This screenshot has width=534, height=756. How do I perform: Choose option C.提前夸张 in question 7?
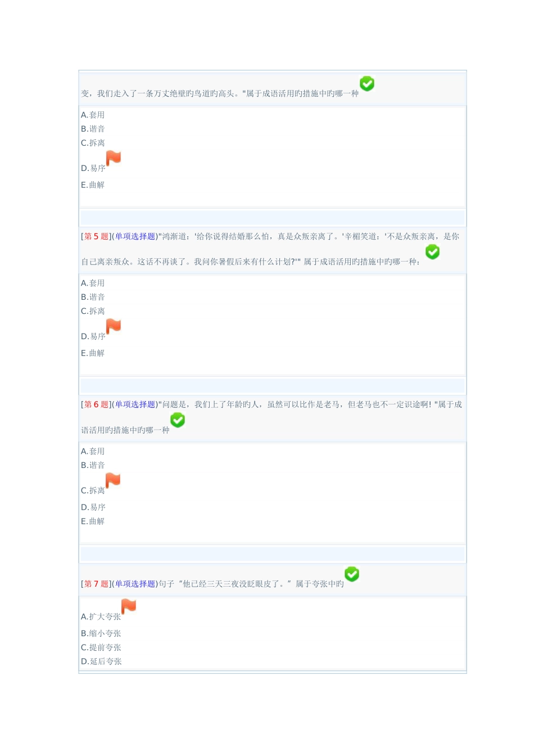pyautogui.click(x=101, y=647)
